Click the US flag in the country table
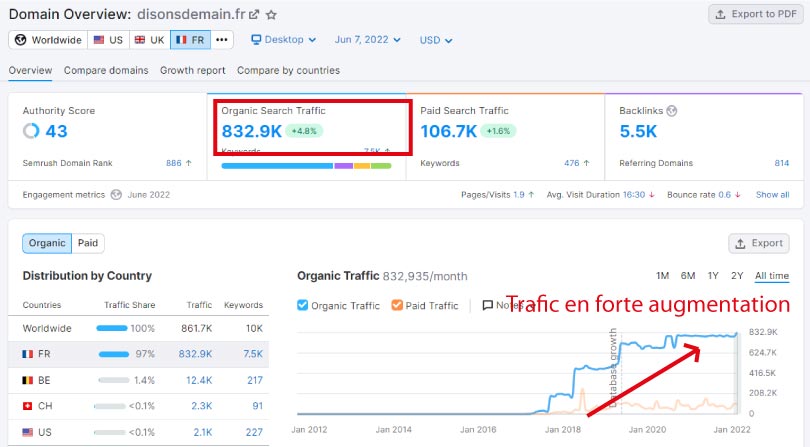 (x=27, y=432)
